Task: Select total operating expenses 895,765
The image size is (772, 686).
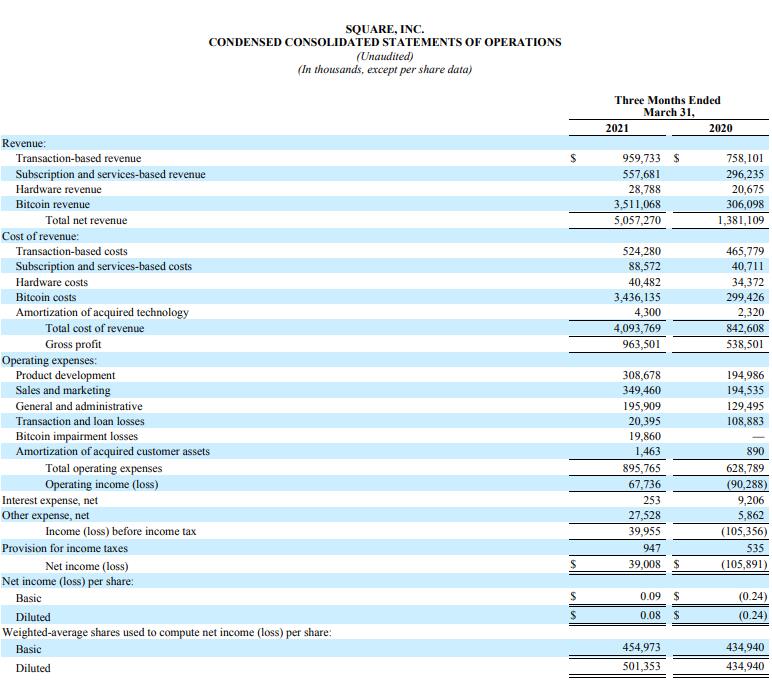Action: pyautogui.click(x=642, y=468)
